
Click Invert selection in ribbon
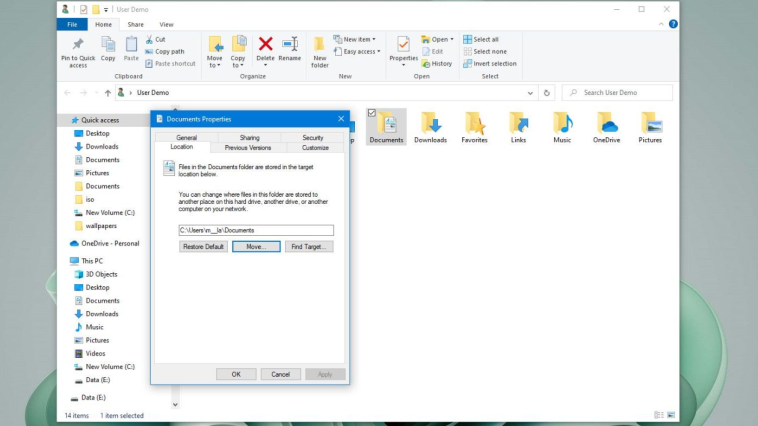(490, 63)
